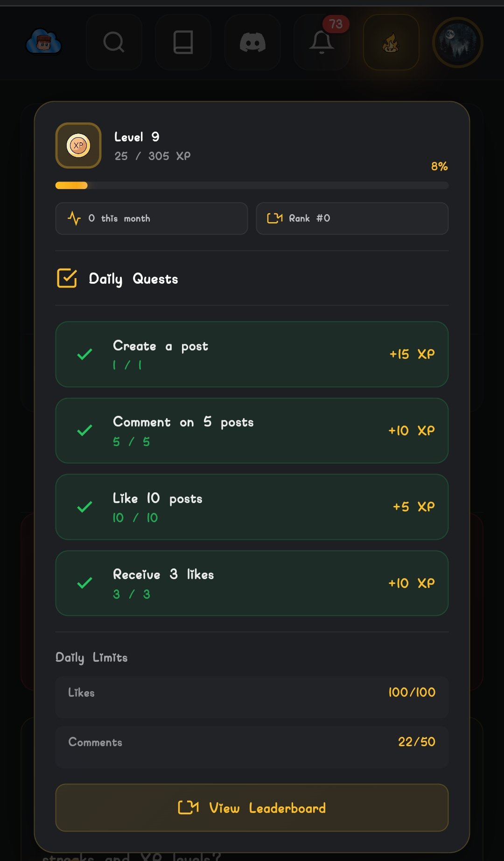
Task: Click the XP coin level badge
Action: 78,146
